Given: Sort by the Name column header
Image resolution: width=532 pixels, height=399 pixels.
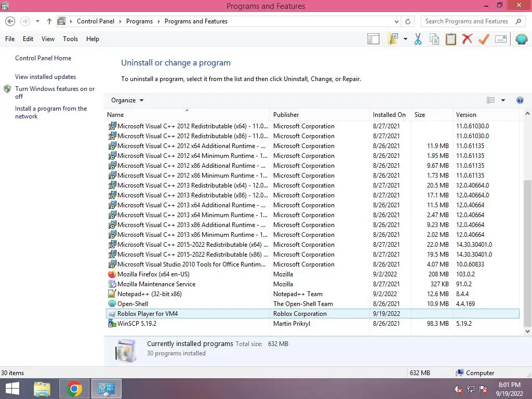Looking at the screenshot, I should point(187,115).
